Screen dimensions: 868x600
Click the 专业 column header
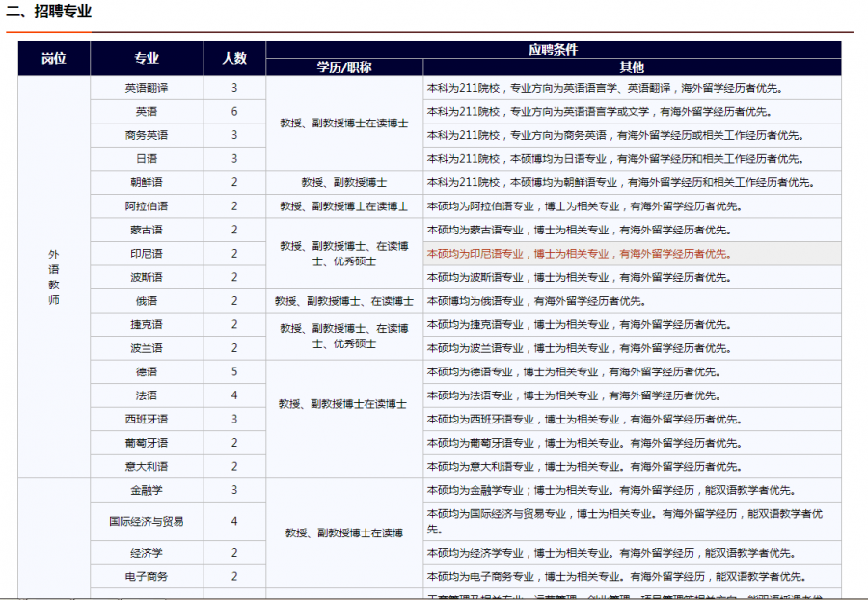[147, 58]
